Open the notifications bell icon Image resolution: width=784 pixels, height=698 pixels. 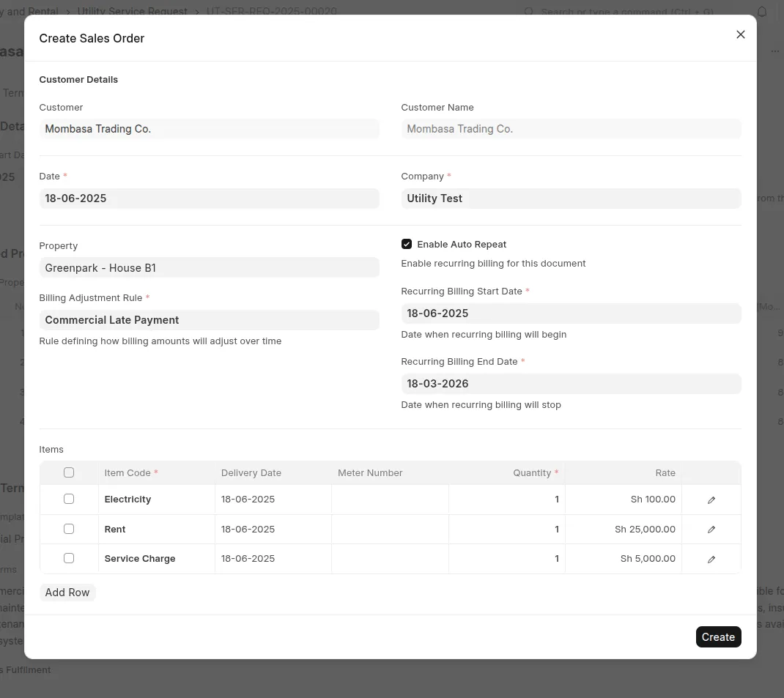click(x=761, y=12)
